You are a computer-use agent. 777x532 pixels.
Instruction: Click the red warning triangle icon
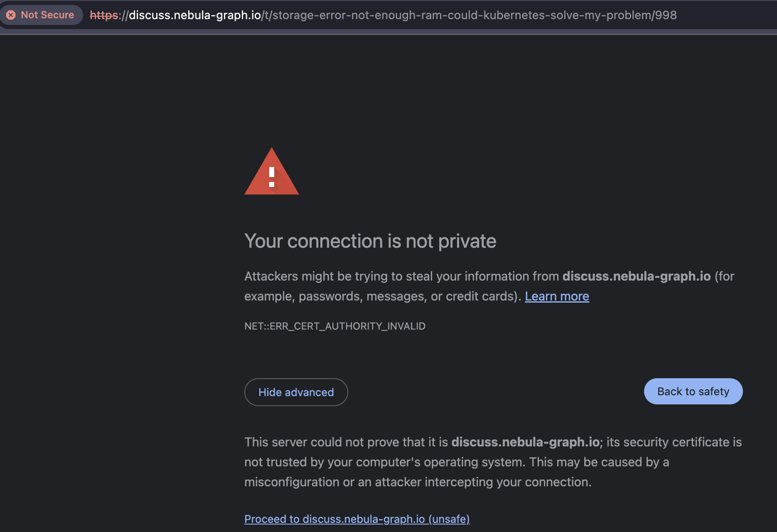tap(271, 172)
